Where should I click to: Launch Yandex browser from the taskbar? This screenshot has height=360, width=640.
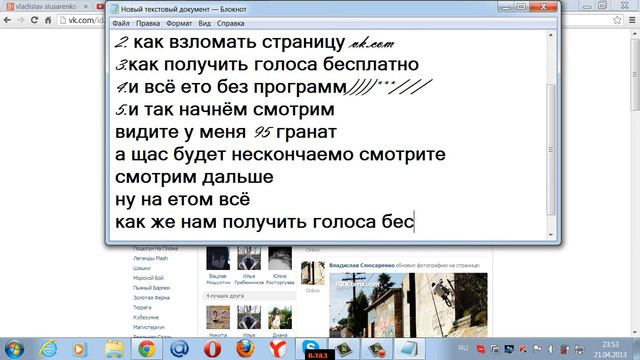(x=278, y=349)
